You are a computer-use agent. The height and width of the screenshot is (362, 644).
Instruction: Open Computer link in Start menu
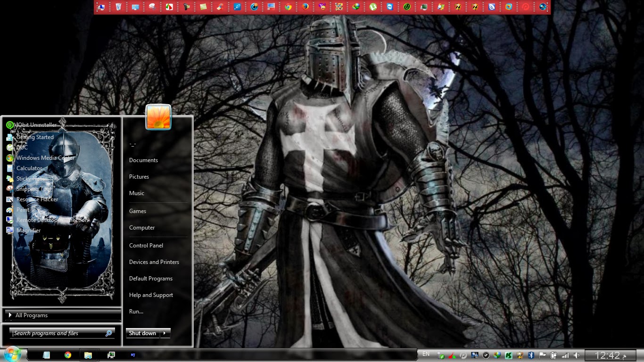142,228
